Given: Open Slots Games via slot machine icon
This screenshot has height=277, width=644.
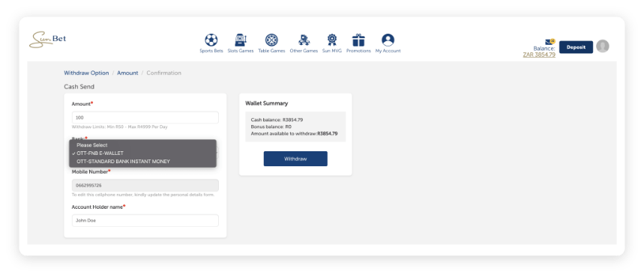Looking at the screenshot, I should (x=241, y=40).
